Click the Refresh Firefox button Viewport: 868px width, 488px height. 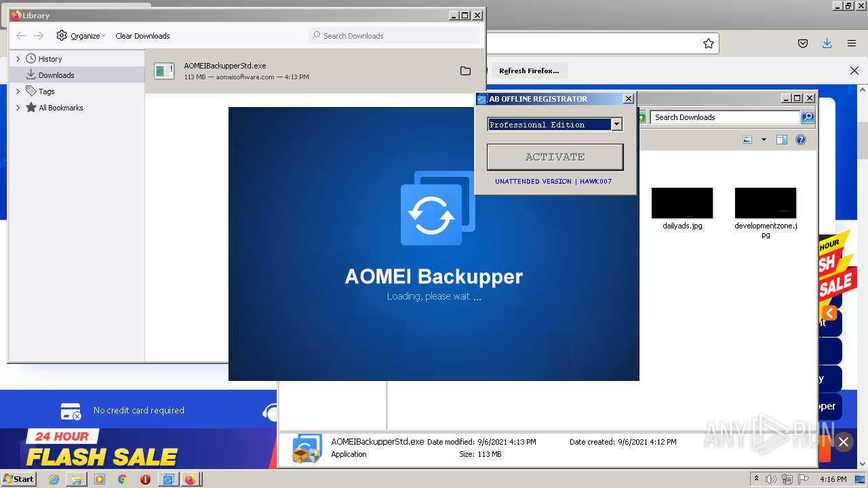(x=529, y=70)
